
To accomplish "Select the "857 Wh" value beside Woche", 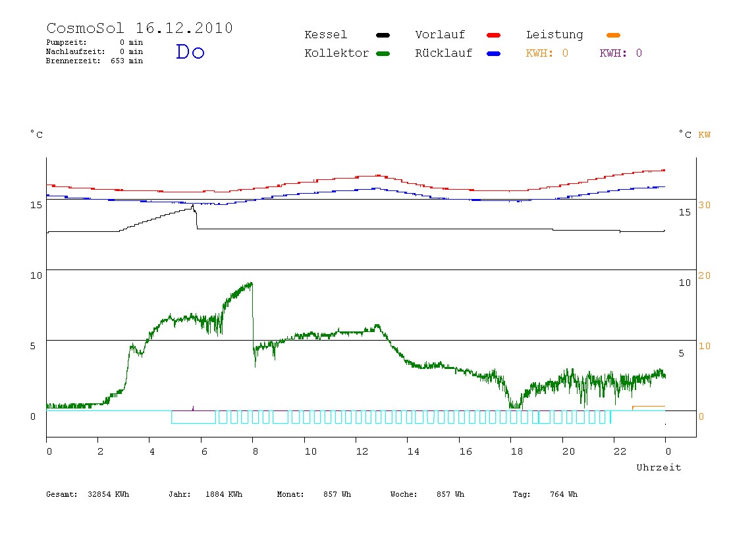I will coord(450,494).
